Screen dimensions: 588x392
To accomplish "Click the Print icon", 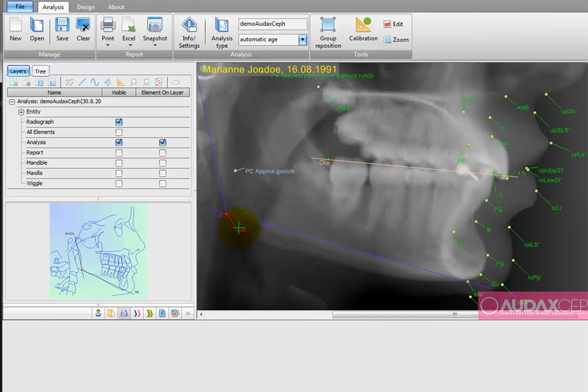I will 108,29.
